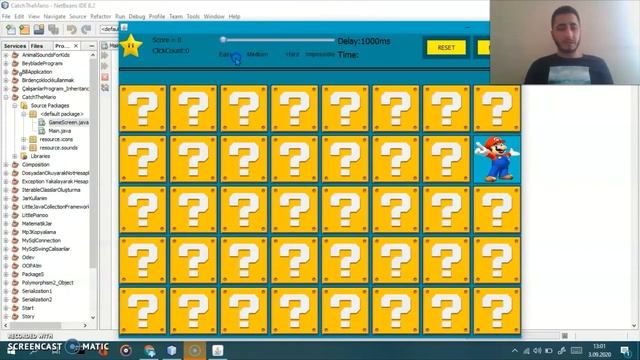Open the File menu

tap(6, 17)
